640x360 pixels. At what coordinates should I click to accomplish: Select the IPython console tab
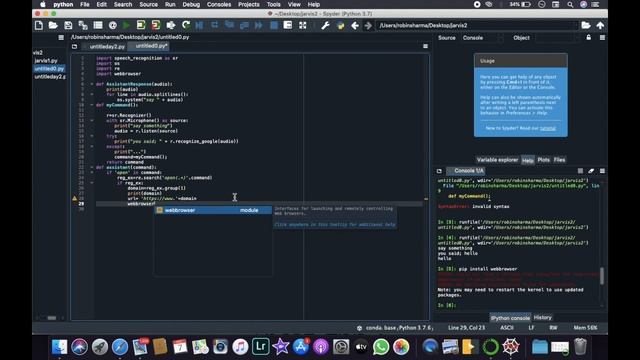pos(510,318)
